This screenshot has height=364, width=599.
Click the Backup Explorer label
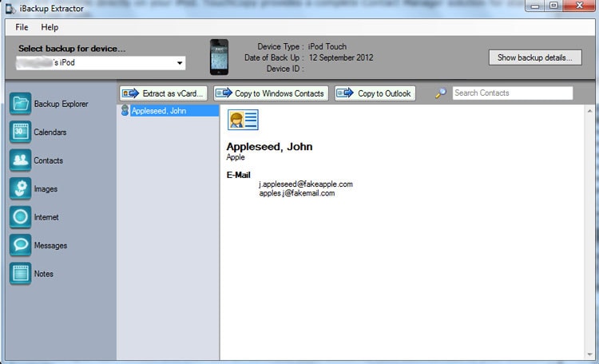[x=61, y=104]
